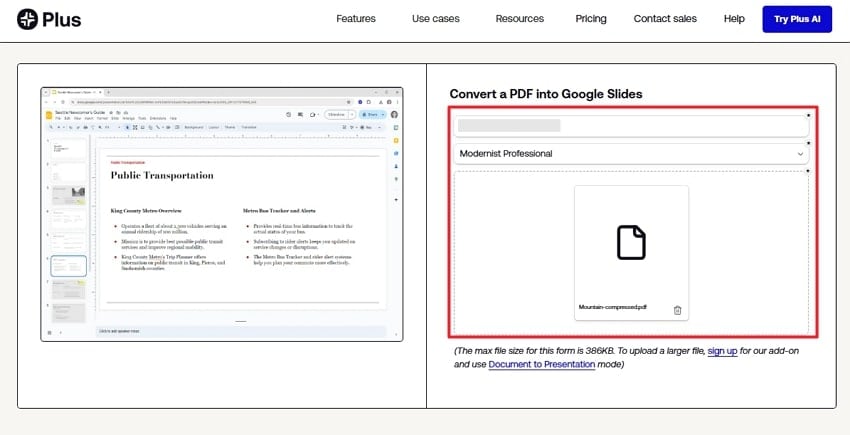Open Contact sales page
This screenshot has height=435, width=850.
[665, 19]
